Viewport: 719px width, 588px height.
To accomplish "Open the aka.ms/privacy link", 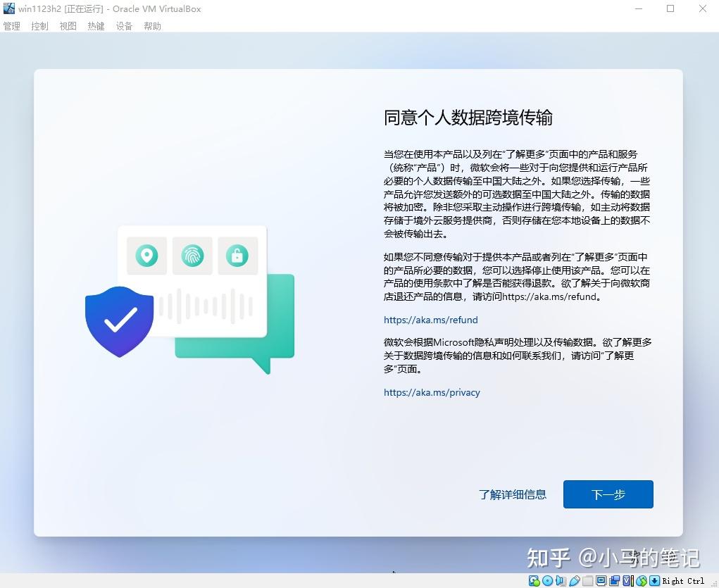I will [432, 392].
